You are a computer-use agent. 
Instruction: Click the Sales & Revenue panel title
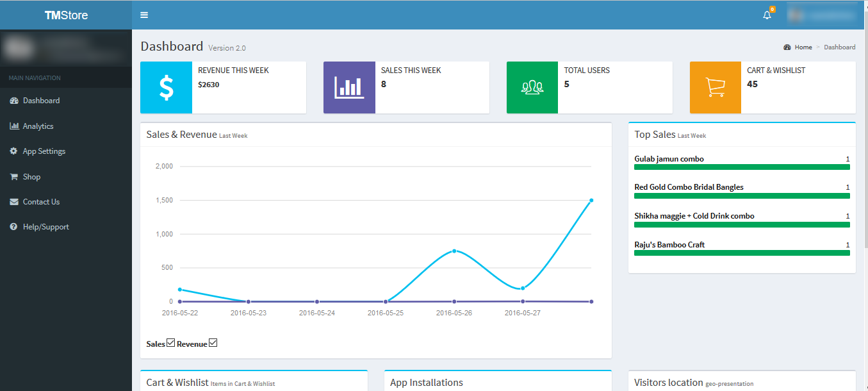point(181,135)
